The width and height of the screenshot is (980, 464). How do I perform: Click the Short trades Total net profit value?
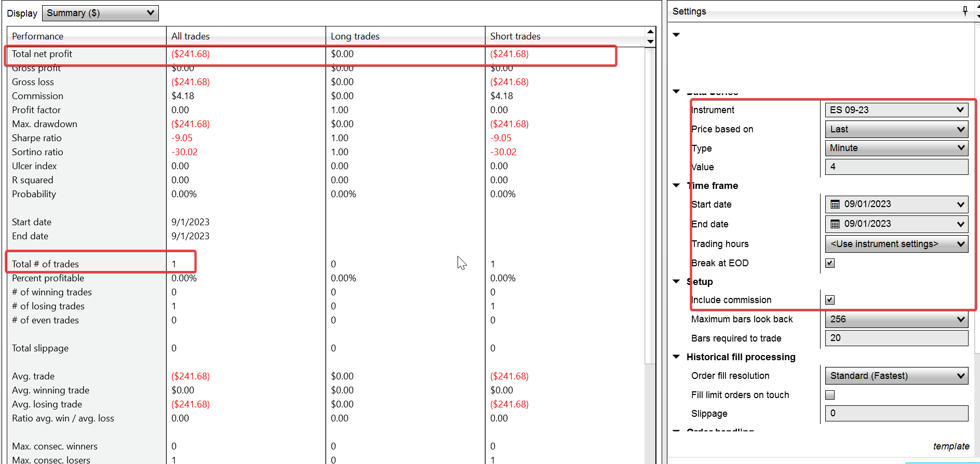pos(509,54)
